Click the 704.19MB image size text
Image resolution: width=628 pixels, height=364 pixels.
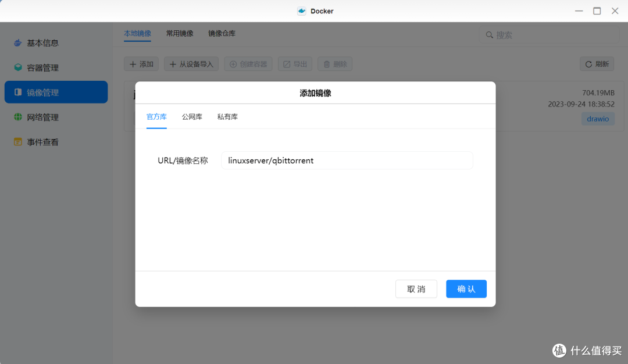pyautogui.click(x=598, y=93)
